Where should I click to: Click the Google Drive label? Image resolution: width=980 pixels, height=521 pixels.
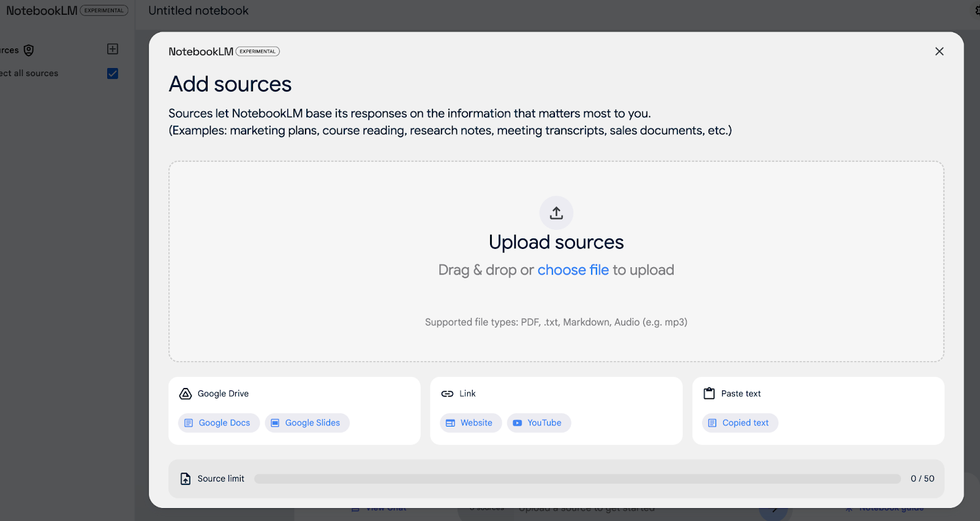click(223, 394)
